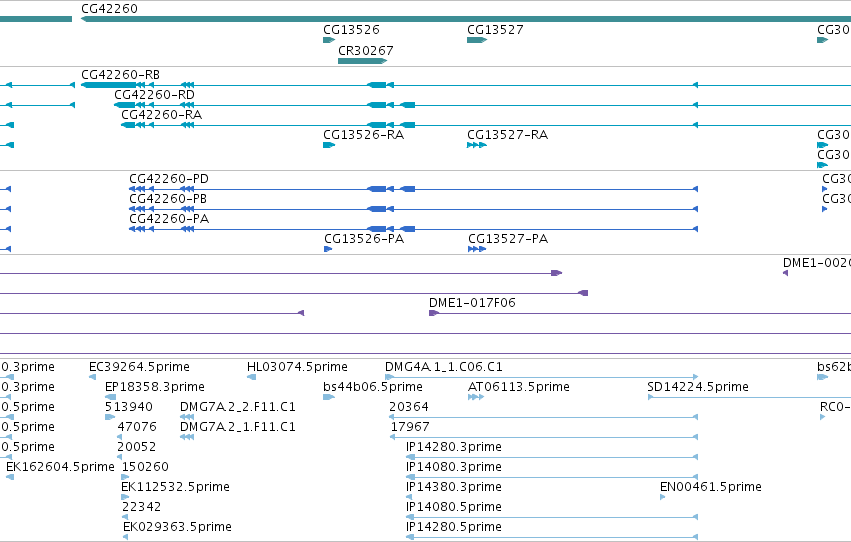Click the EK112532.5prime EST label
The width and height of the screenshot is (851, 542).
(x=175, y=488)
